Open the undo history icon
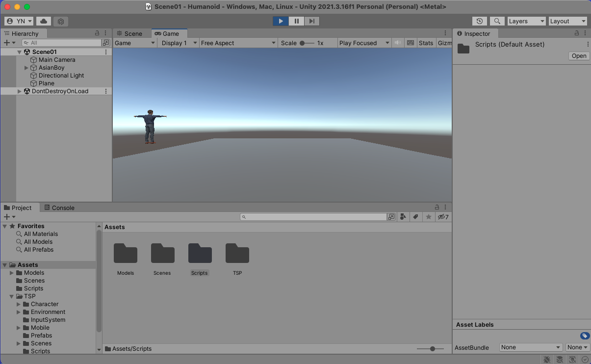Image resolution: width=591 pixels, height=364 pixels. coord(479,21)
